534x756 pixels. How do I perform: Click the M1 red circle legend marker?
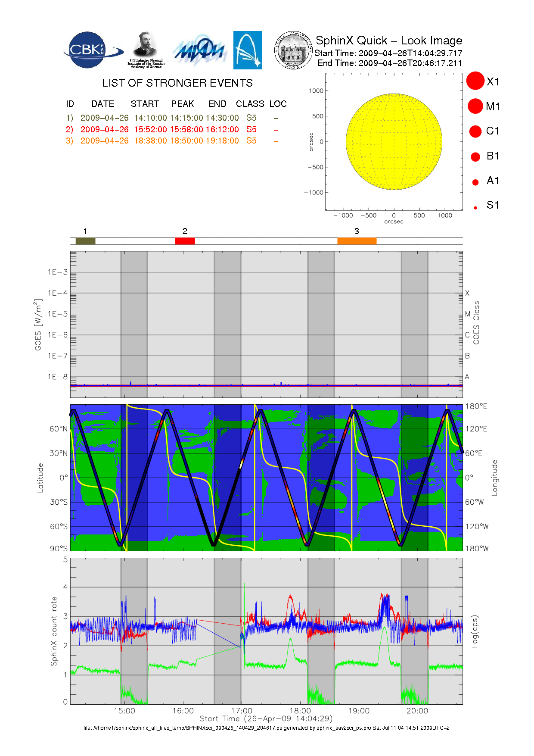[x=475, y=106]
